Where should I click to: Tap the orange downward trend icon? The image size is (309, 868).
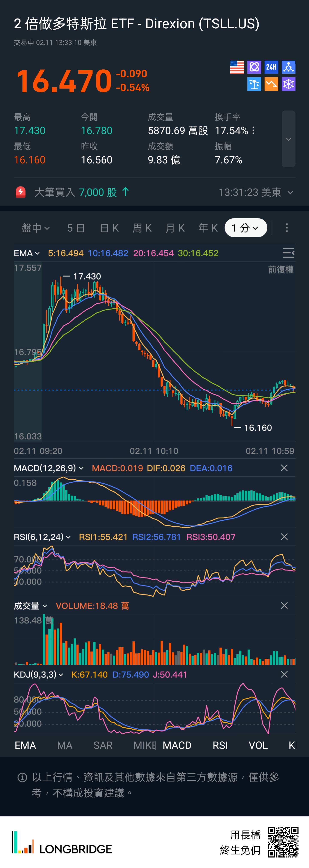coord(271,84)
